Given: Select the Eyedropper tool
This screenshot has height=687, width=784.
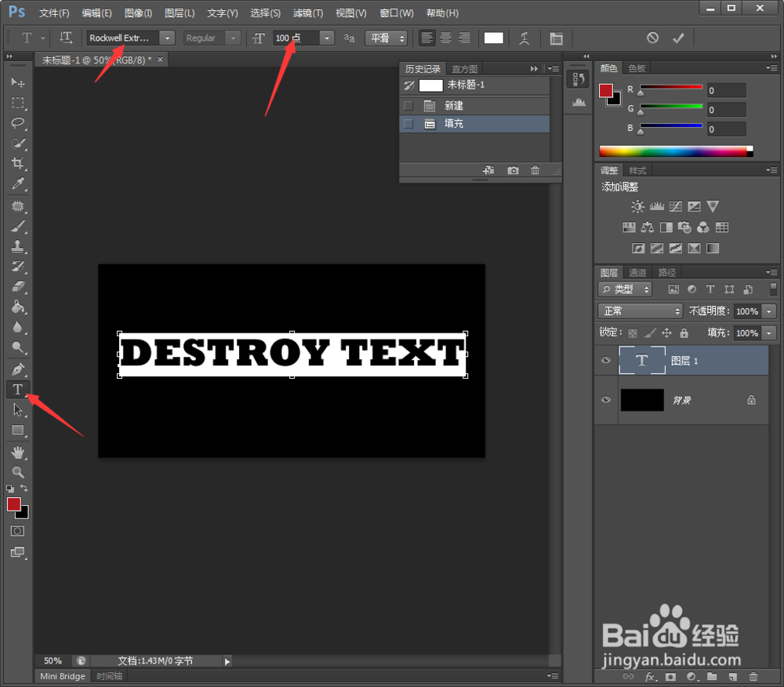Looking at the screenshot, I should (18, 184).
